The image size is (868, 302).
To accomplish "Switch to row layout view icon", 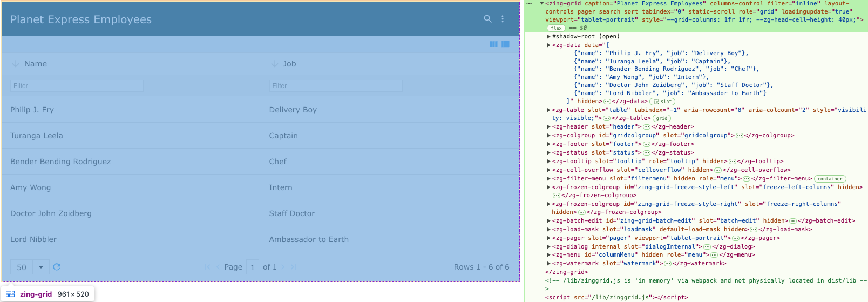I will (505, 44).
